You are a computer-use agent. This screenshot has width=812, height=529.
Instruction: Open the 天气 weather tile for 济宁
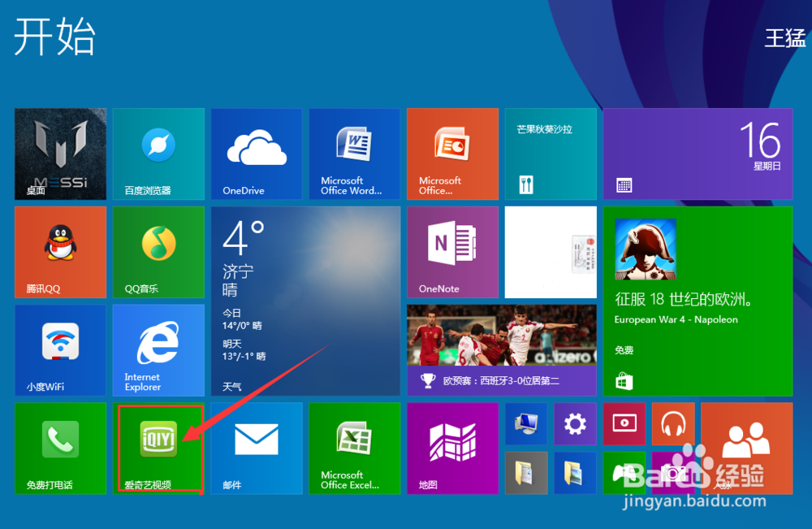point(305,301)
